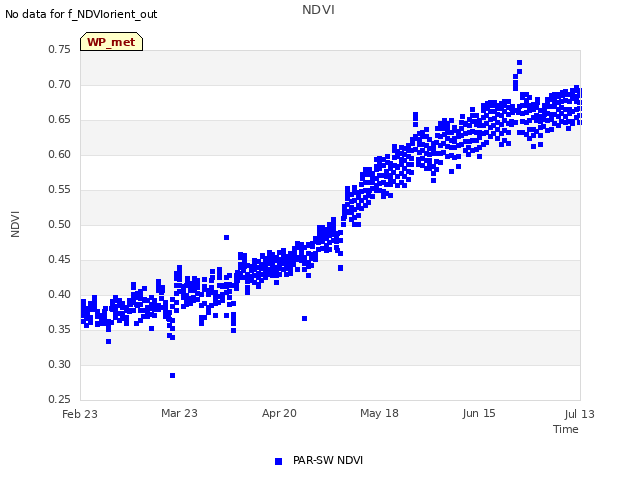Click the 0.30 y-axis tick label
Screen dimensions: 640x480
tap(60, 364)
